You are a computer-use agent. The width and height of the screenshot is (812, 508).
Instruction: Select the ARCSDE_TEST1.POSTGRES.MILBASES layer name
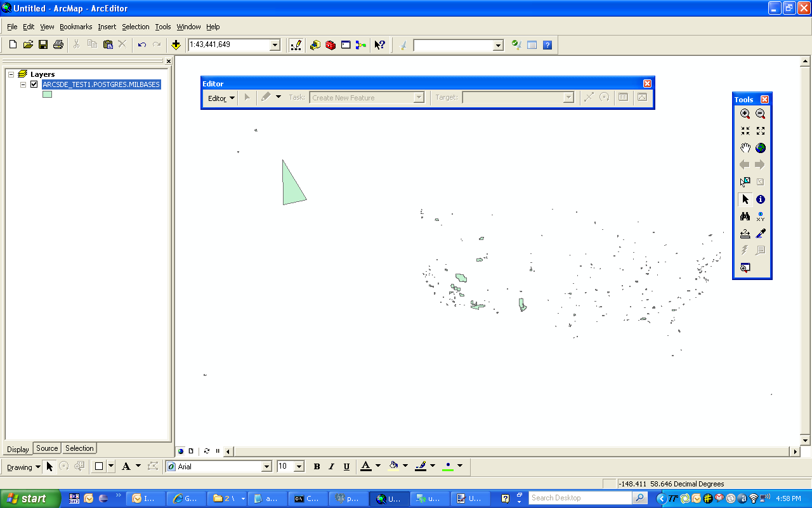tap(101, 84)
